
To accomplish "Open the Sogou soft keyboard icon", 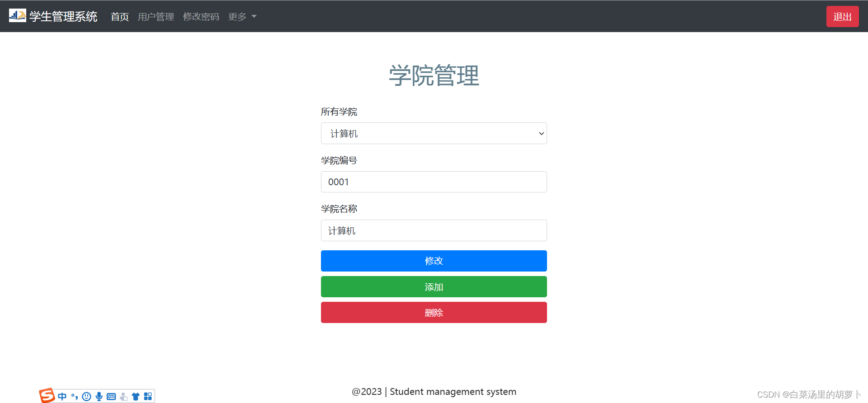I will [x=111, y=396].
